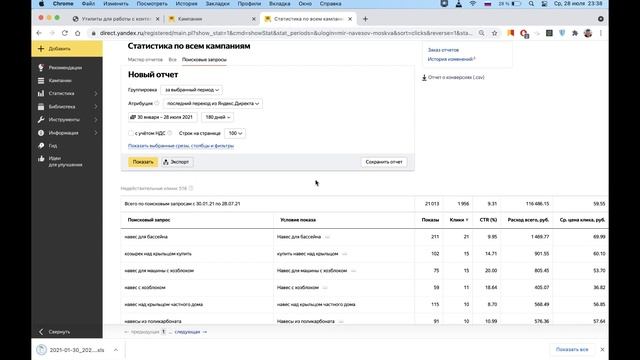Open the date range picker 30 января – 28 июля
Image resolution: width=640 pixels, height=360 pixels.
pos(162,117)
